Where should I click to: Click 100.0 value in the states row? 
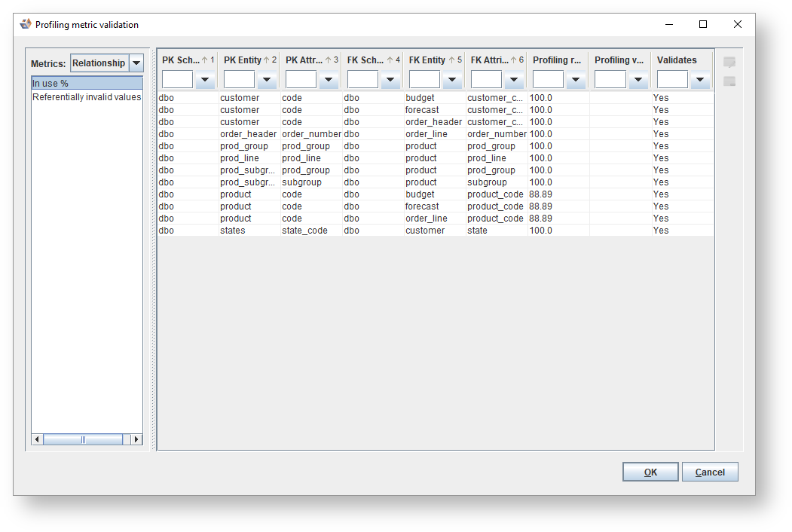coord(558,231)
